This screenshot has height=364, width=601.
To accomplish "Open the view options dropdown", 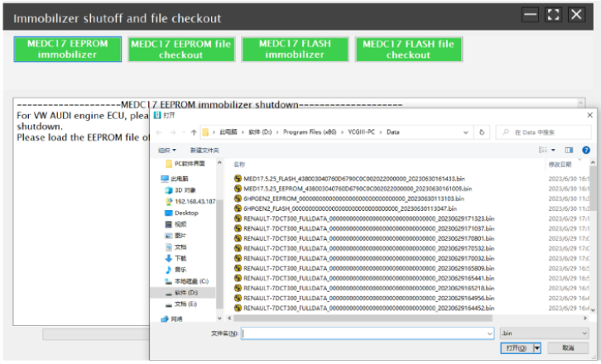I will coord(553,150).
